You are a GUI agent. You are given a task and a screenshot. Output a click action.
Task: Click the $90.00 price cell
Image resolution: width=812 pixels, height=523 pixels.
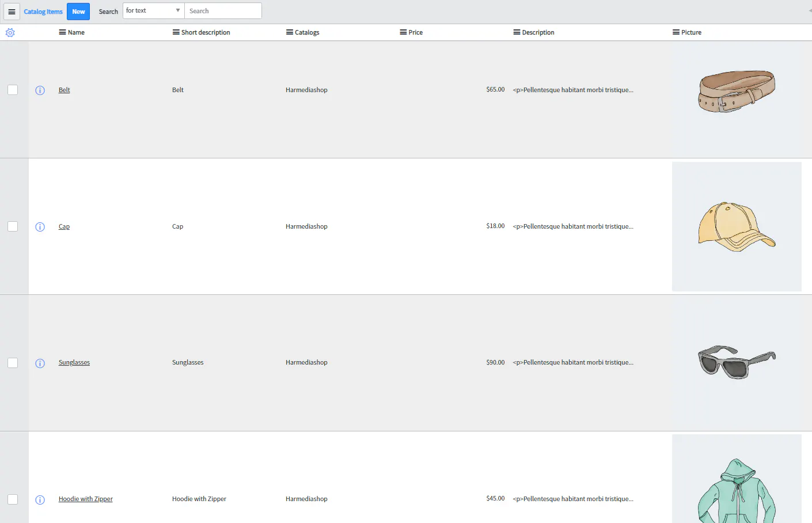coord(495,362)
